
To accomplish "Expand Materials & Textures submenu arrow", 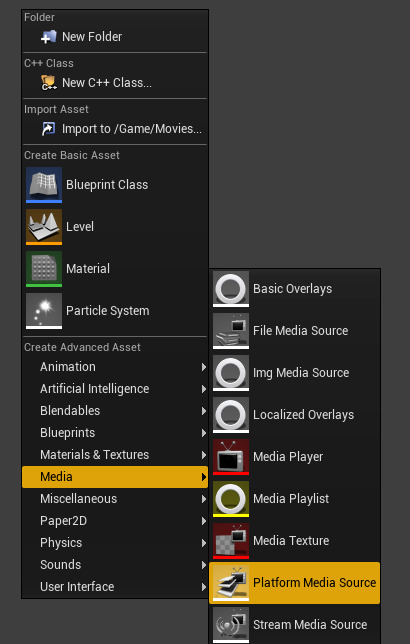I will pos(203,455).
